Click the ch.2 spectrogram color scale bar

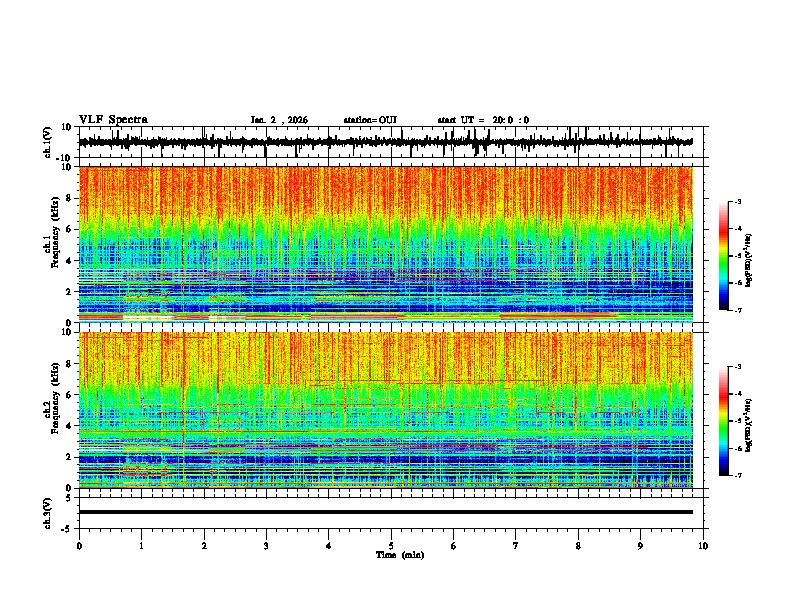pos(723,421)
